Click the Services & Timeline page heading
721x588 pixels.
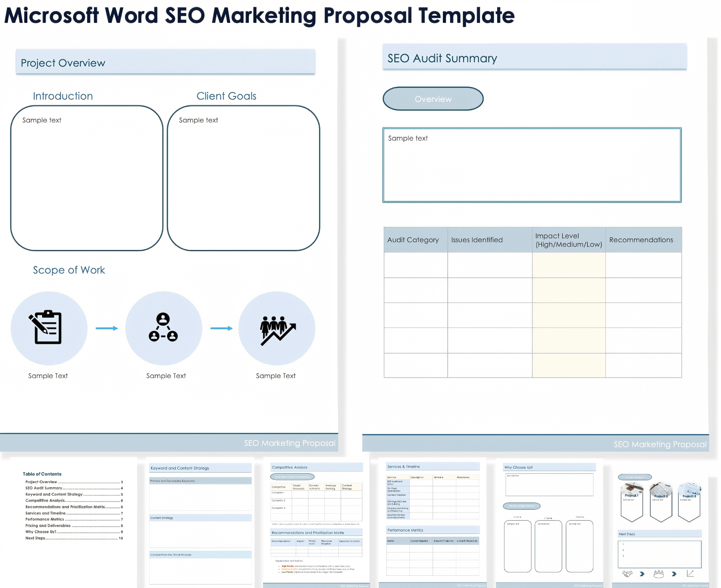click(433, 466)
